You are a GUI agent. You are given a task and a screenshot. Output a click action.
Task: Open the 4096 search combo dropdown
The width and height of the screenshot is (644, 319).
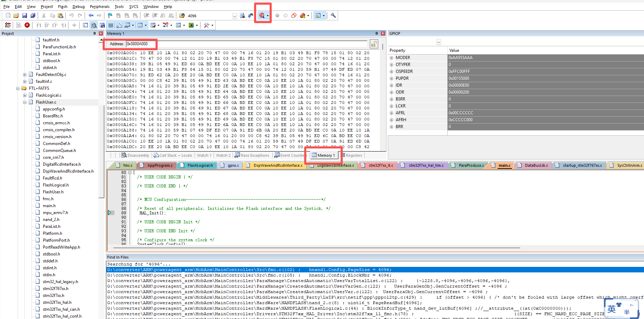(x=235, y=16)
